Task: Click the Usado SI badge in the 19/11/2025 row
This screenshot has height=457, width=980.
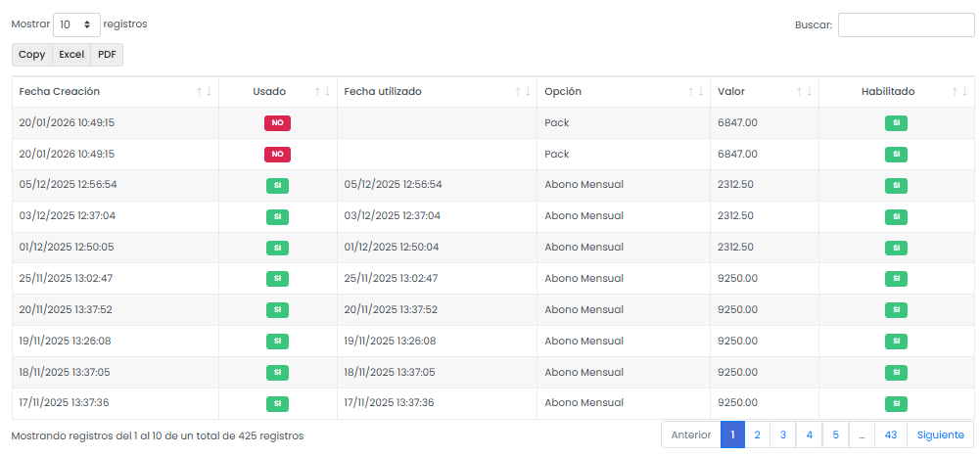Action: (x=277, y=342)
